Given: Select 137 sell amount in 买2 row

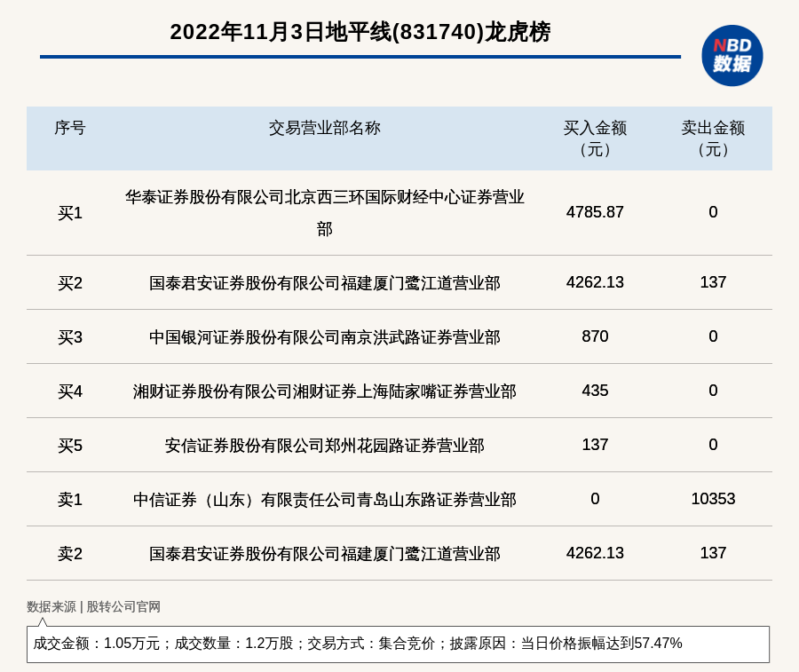Looking at the screenshot, I should [713, 282].
